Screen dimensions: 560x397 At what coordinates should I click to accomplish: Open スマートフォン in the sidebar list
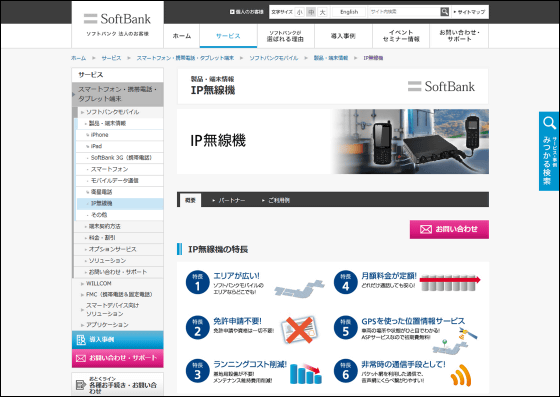[120, 169]
